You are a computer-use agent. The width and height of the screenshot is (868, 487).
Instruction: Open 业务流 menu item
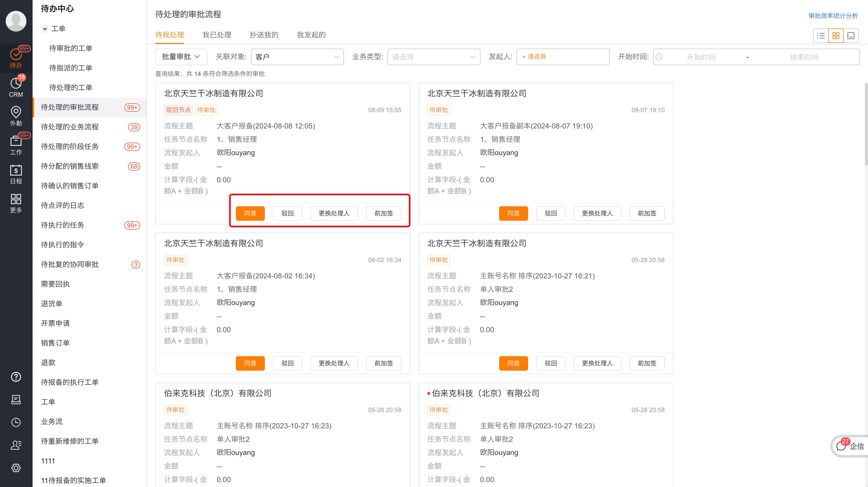point(89,421)
